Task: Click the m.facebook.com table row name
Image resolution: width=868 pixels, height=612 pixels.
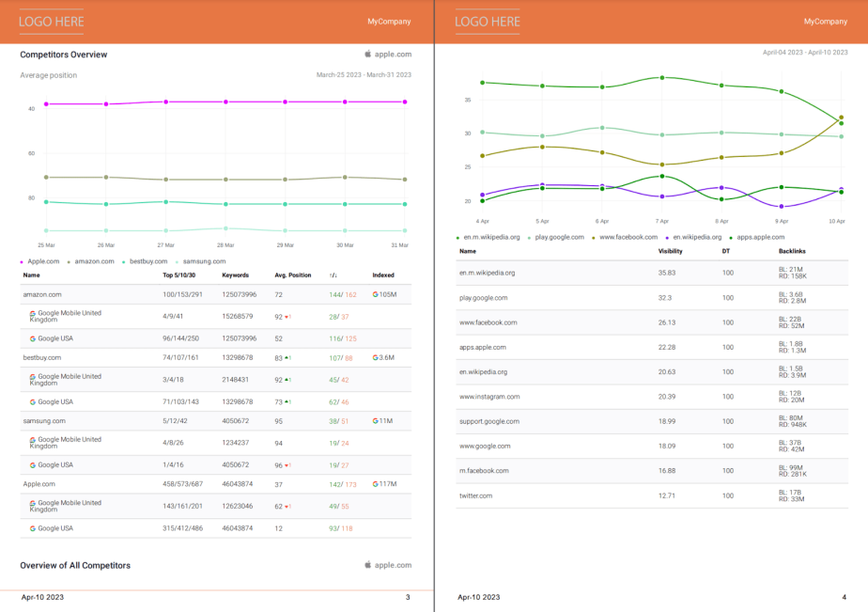Action: tap(484, 471)
